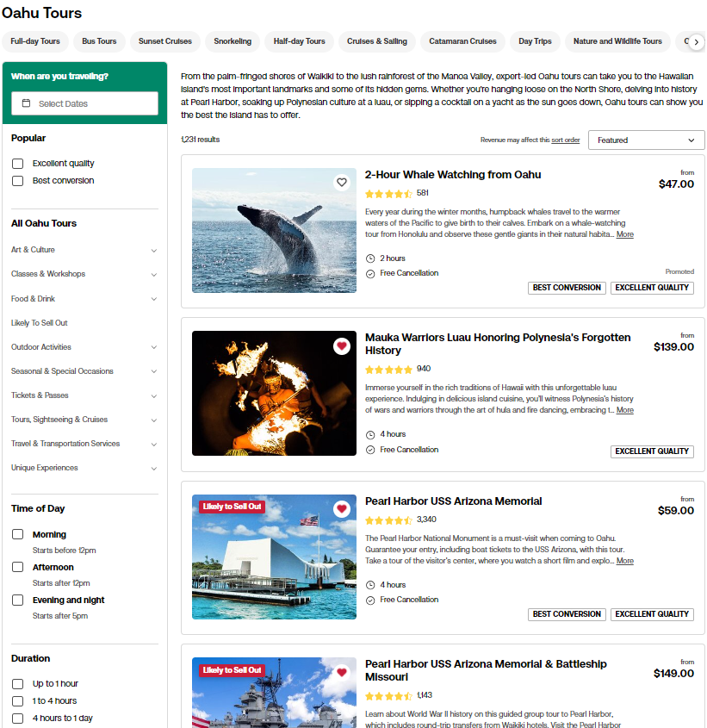Screen dimensions: 707x728
Task: Click the $139.00 price
Action: pos(673,347)
